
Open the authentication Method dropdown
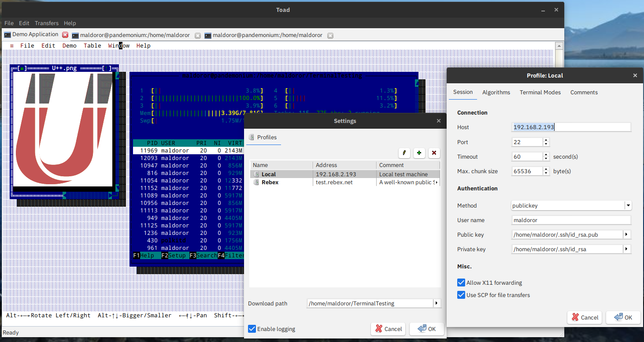[628, 205]
